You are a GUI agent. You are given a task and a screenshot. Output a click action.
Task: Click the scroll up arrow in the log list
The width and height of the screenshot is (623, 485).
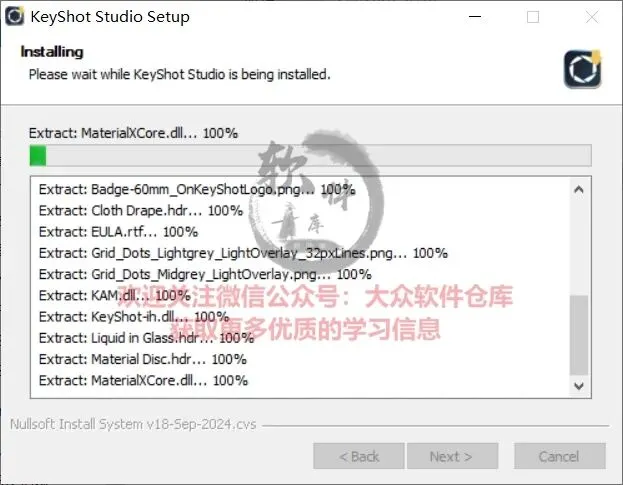coord(579,189)
